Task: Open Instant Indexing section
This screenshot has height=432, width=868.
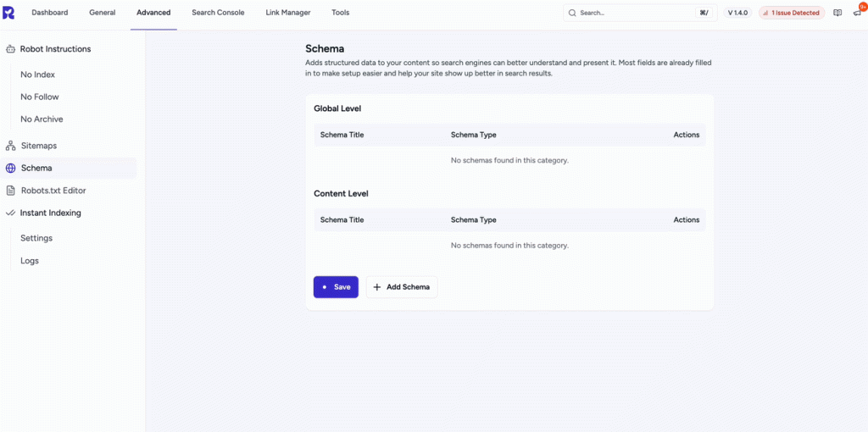Action: (50, 213)
